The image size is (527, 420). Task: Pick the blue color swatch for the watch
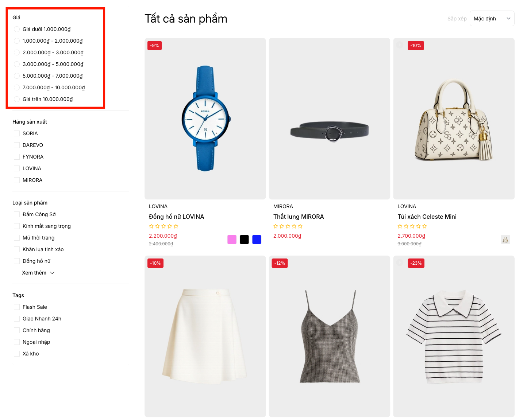point(257,240)
